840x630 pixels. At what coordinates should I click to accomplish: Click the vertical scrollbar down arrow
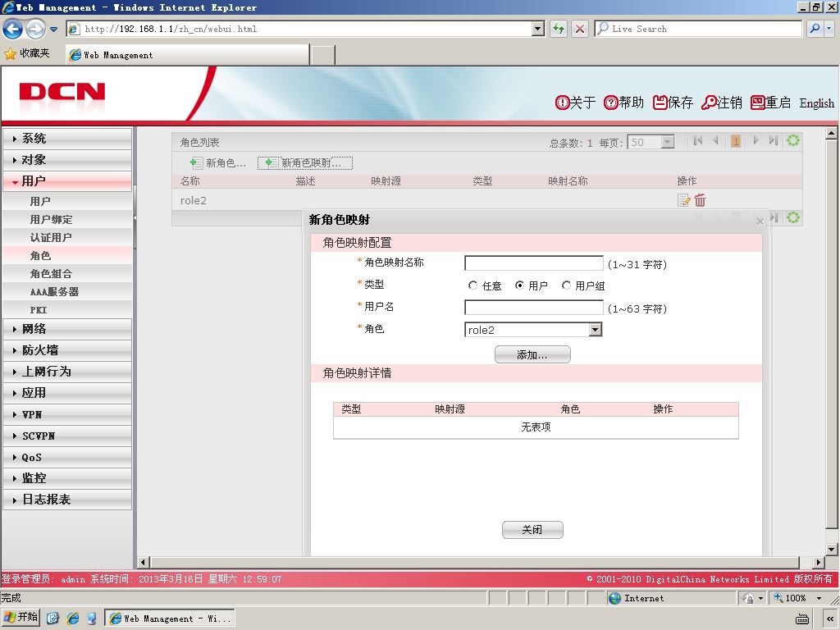coord(831,549)
